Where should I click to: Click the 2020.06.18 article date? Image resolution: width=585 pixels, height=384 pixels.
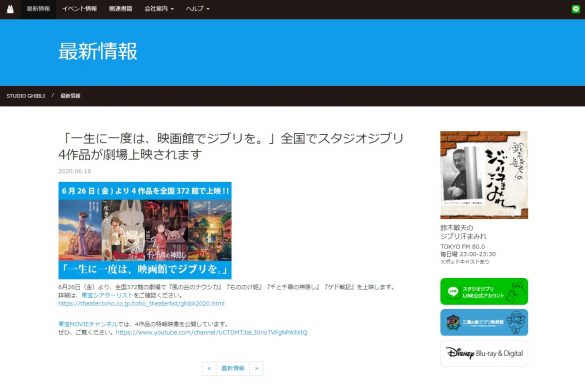(75, 171)
